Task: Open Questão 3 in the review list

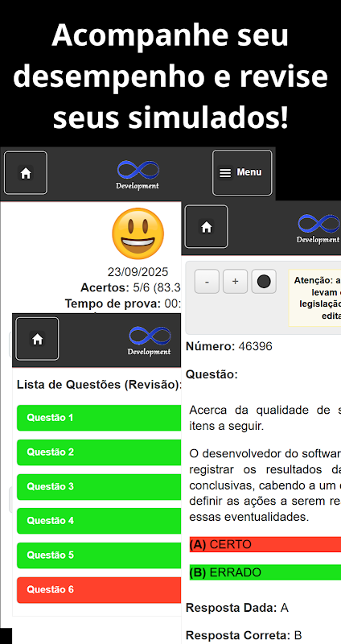Action: (99, 487)
